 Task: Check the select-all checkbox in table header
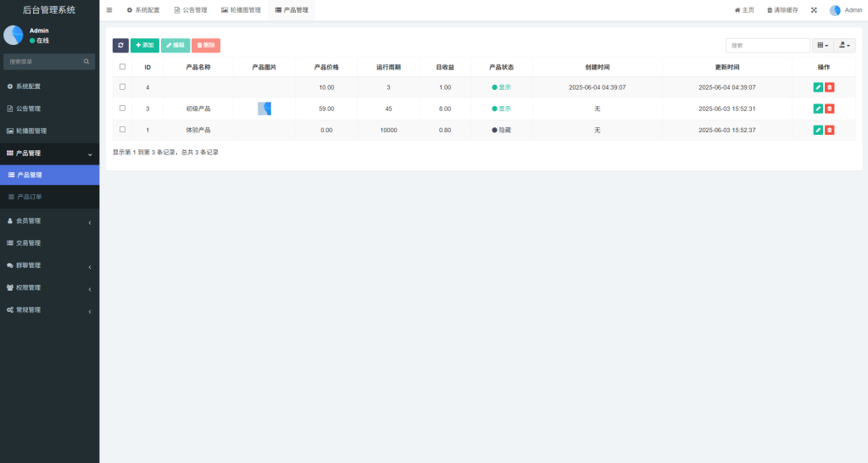(123, 66)
